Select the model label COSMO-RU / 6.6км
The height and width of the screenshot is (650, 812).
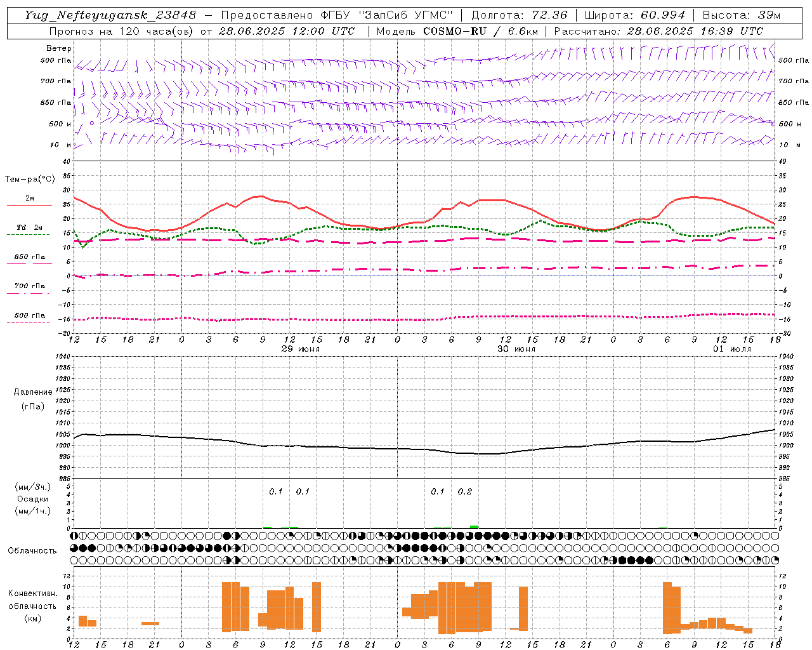[x=480, y=31]
